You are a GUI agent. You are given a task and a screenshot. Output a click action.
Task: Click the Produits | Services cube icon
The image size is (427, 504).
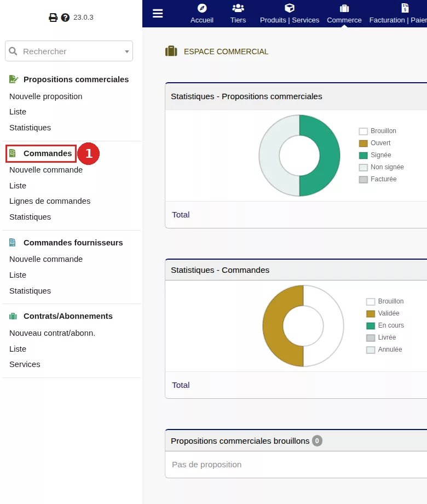click(x=290, y=8)
